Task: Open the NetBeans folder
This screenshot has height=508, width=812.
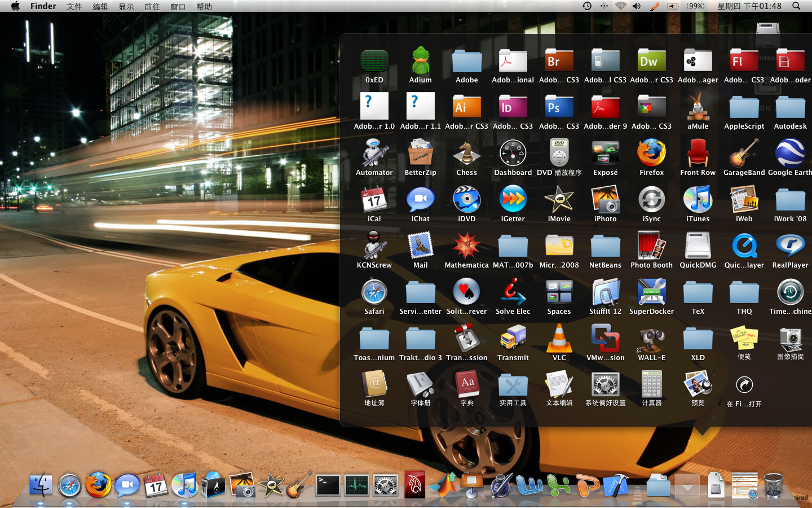Action: click(x=606, y=246)
